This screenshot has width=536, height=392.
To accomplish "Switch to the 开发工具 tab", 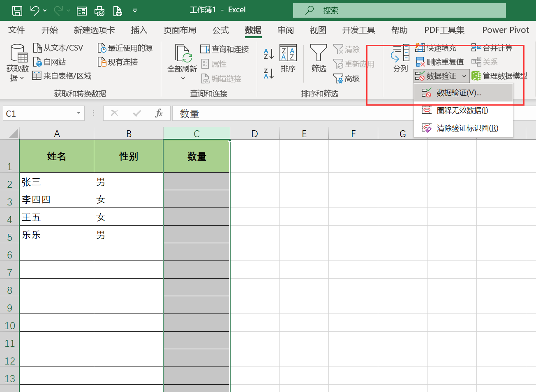I will point(359,30).
